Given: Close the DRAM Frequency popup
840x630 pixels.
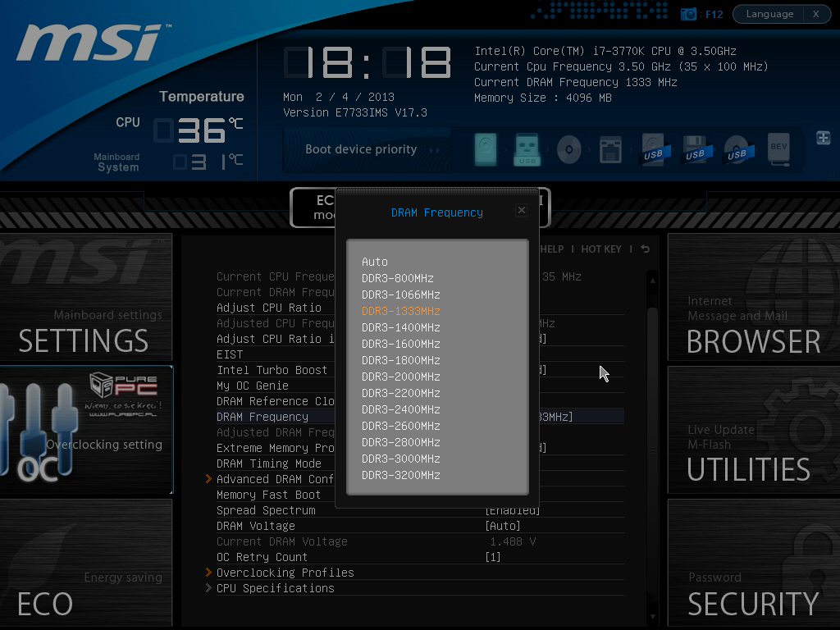Looking at the screenshot, I should tap(521, 210).
